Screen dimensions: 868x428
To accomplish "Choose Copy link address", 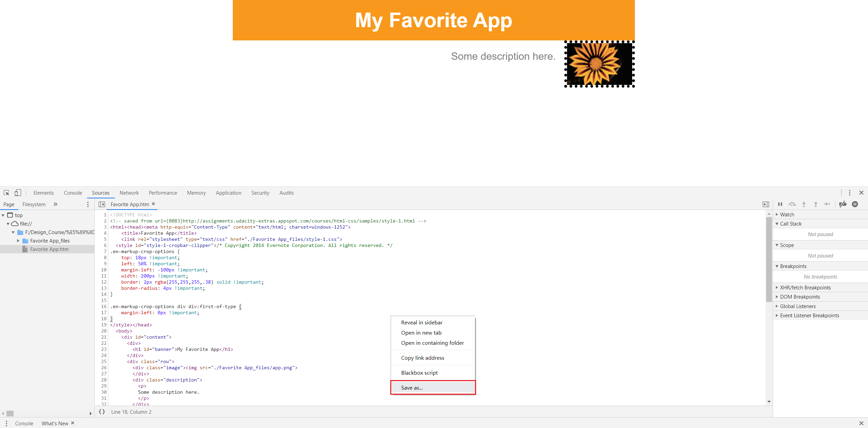I will (x=433, y=358).
